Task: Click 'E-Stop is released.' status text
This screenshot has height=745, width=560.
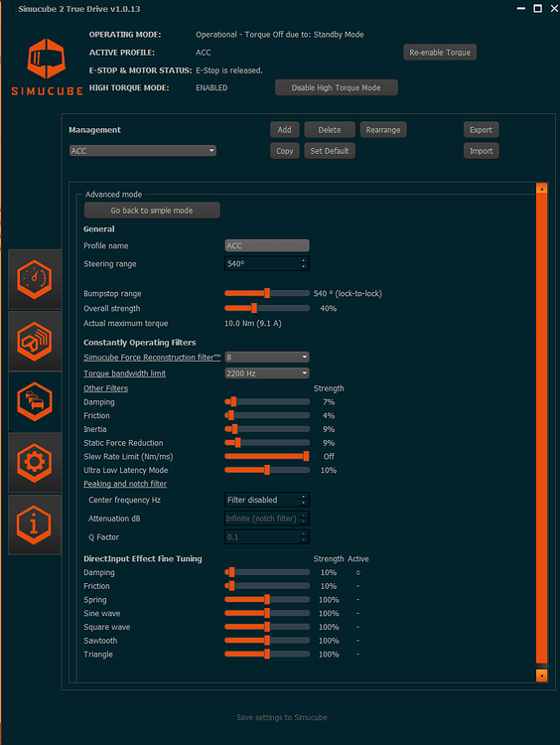Action: (229, 71)
